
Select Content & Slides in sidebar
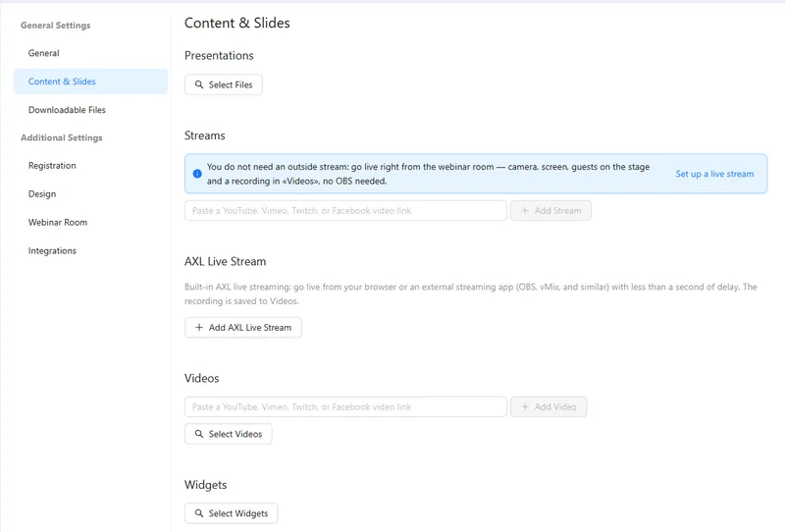click(90, 81)
